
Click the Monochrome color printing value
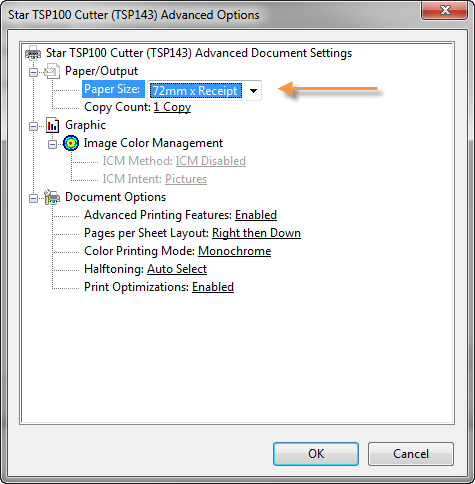[x=235, y=251]
